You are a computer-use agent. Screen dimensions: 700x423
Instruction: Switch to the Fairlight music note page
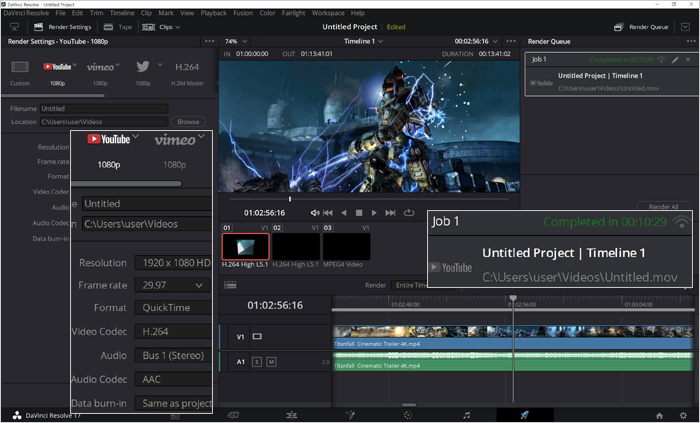click(466, 414)
